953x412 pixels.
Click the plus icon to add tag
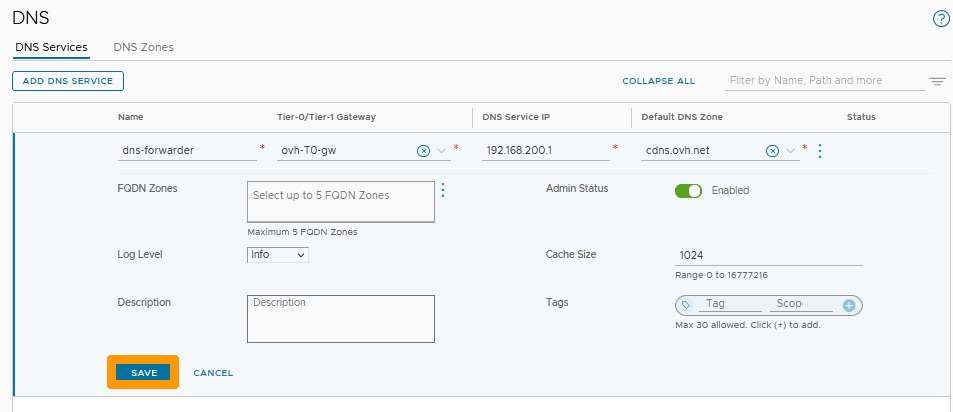(849, 306)
